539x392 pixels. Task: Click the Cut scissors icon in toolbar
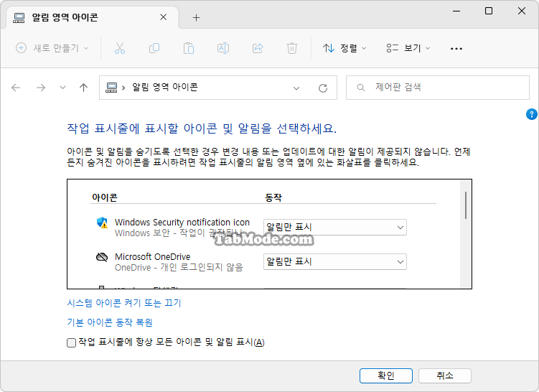pos(120,48)
